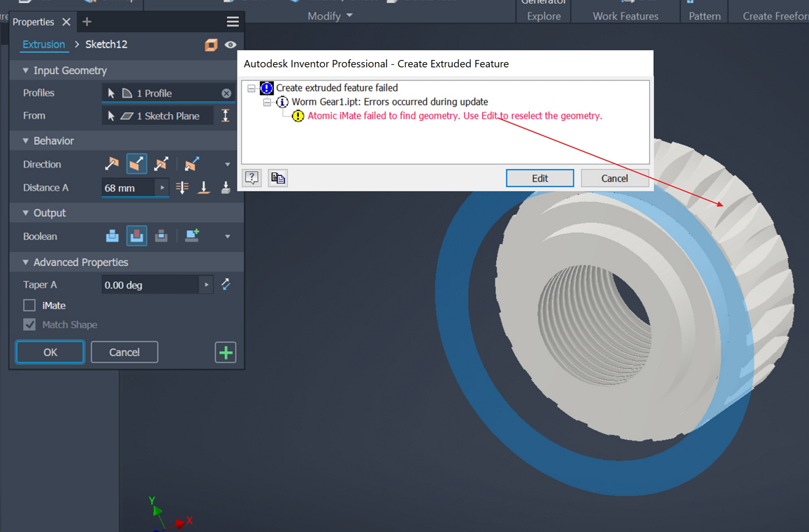
Task: Toggle the extrusion visibility eye icon
Action: click(230, 45)
